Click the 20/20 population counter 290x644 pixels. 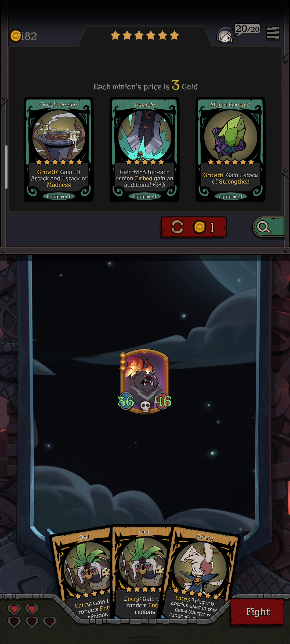click(247, 29)
